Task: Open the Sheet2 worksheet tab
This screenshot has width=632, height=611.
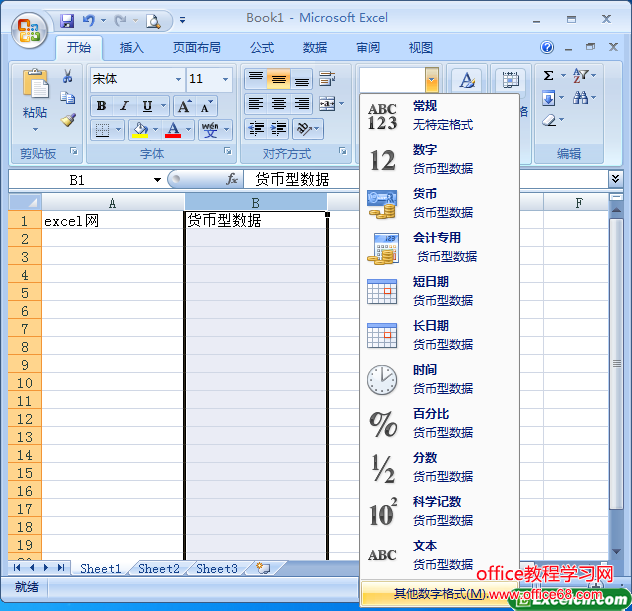Action: tap(159, 568)
